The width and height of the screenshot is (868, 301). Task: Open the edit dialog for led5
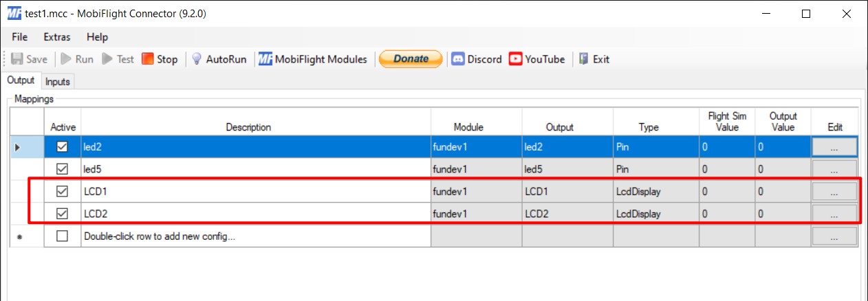click(834, 169)
